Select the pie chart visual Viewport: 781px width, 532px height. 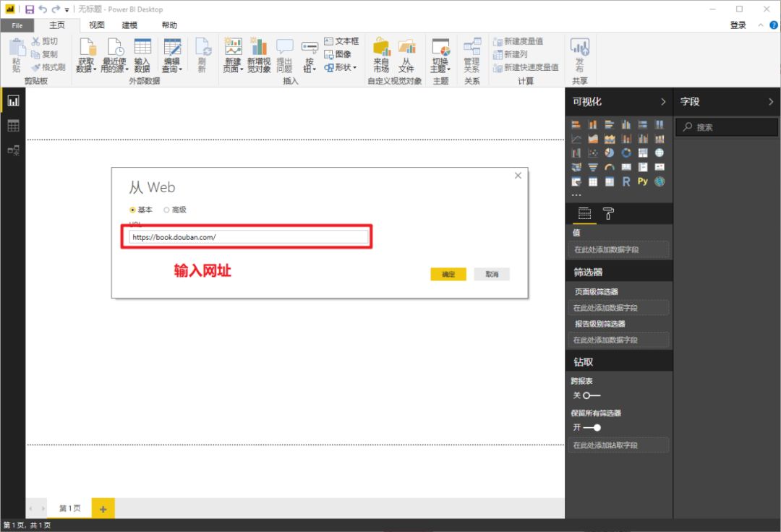coord(609,153)
